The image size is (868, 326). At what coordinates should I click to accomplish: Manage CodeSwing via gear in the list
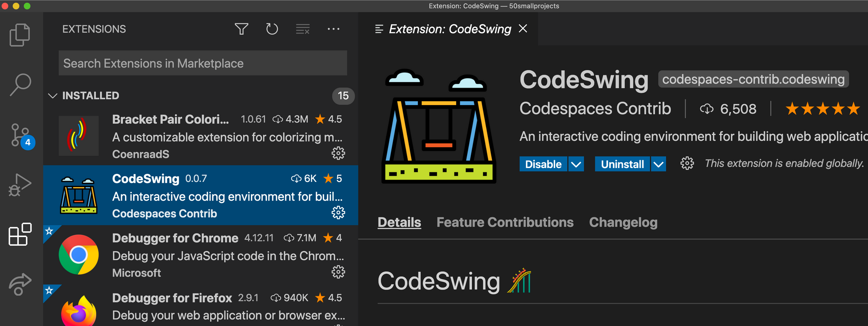click(x=339, y=213)
